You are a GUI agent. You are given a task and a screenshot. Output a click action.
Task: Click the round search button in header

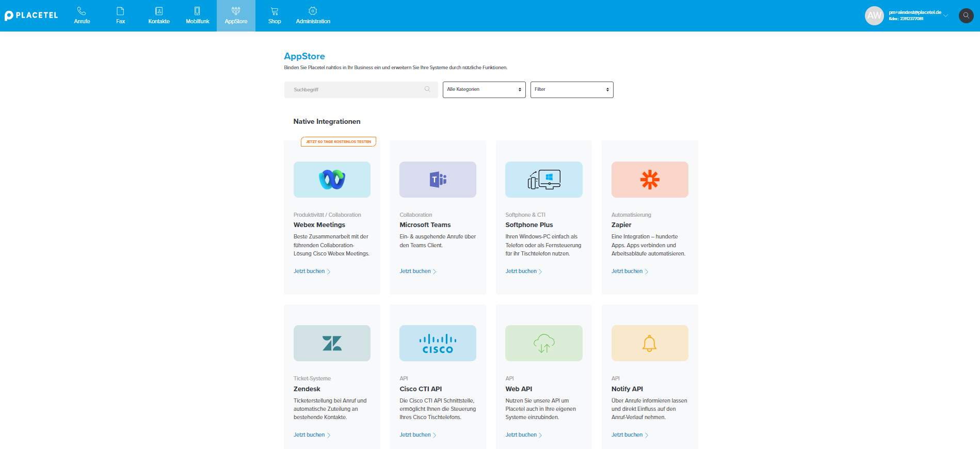click(x=966, y=15)
